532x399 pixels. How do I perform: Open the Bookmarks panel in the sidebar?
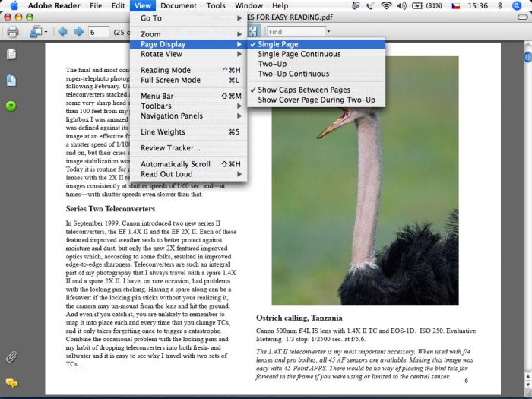click(11, 81)
